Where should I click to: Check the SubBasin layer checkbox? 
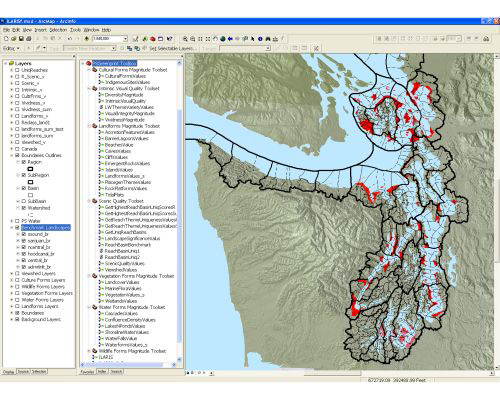tap(24, 201)
